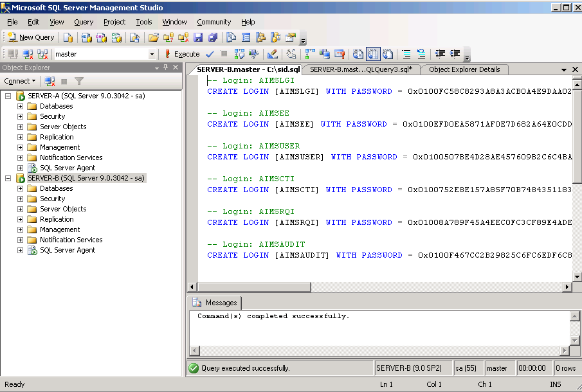Open the master database dropdown
The width and height of the screenshot is (582, 392).
(152, 55)
